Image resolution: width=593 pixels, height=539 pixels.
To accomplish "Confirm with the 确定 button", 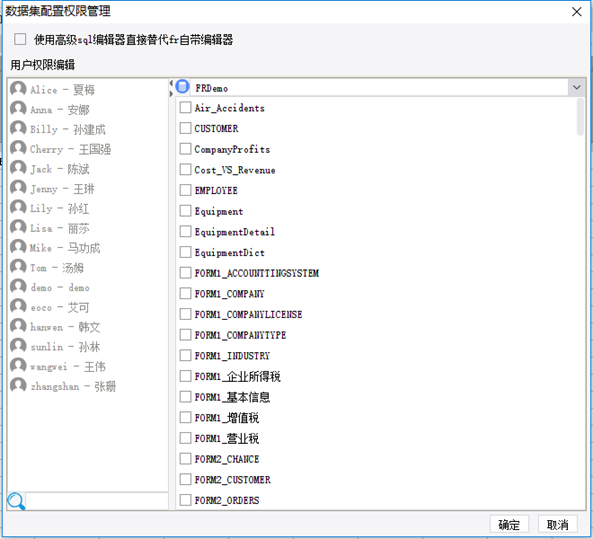I will tap(509, 525).
